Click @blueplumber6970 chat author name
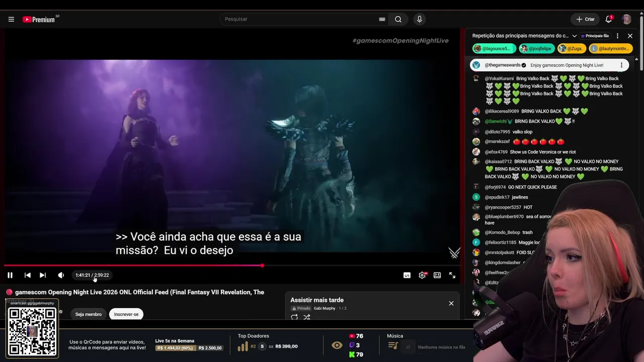Screen dimensions: 644x362 click(504, 217)
